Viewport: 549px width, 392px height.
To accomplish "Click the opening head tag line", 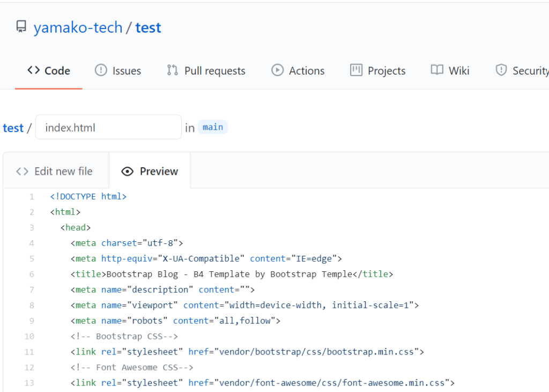I will click(x=76, y=227).
